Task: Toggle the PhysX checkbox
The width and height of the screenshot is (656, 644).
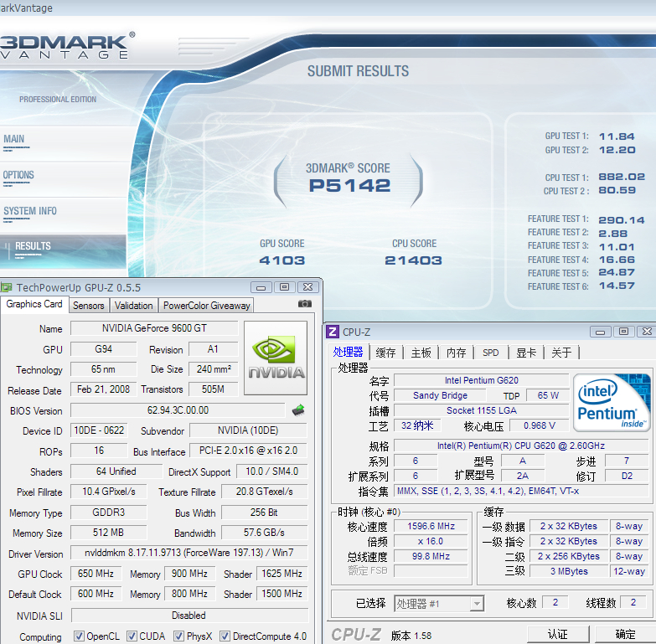Action: click(178, 636)
